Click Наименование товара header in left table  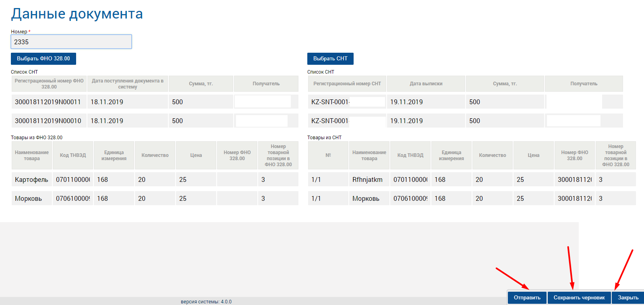[31, 155]
